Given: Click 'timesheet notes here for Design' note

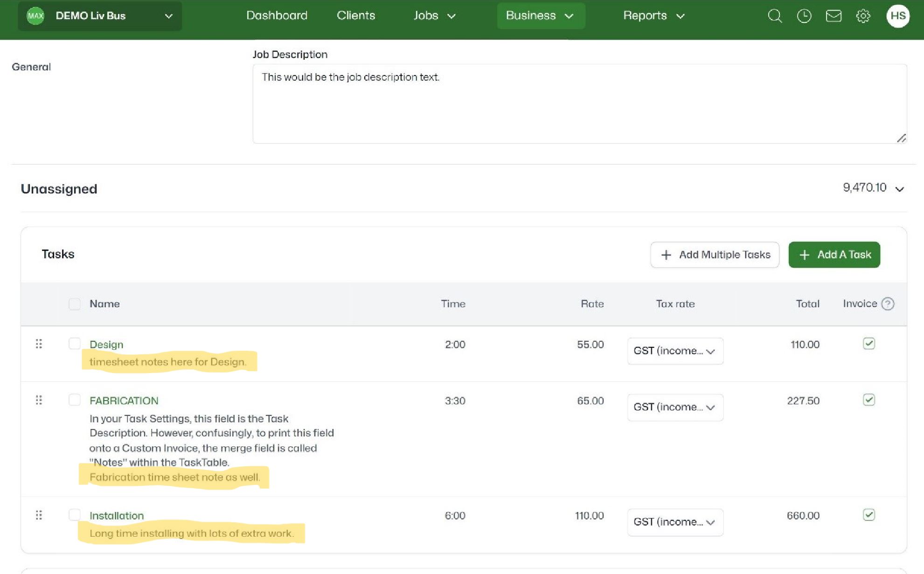Looking at the screenshot, I should tap(168, 362).
